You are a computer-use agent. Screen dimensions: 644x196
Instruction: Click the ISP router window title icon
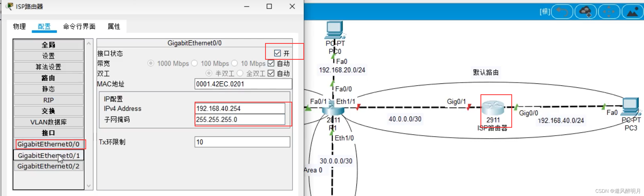tap(10, 6)
